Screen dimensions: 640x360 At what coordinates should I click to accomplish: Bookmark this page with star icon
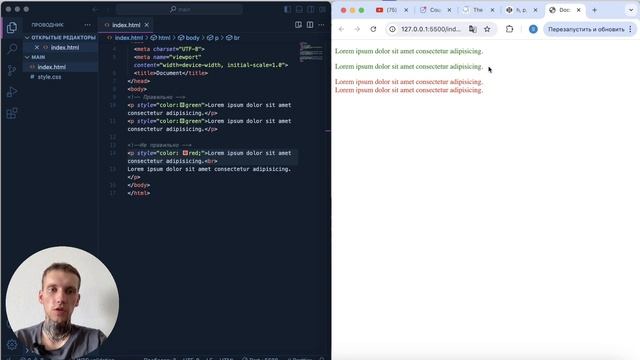click(487, 29)
